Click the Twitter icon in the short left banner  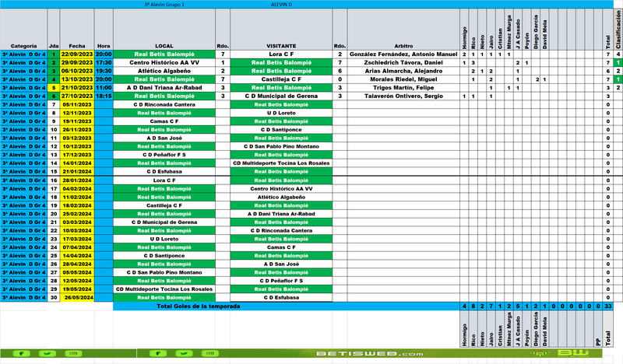pos(48,353)
